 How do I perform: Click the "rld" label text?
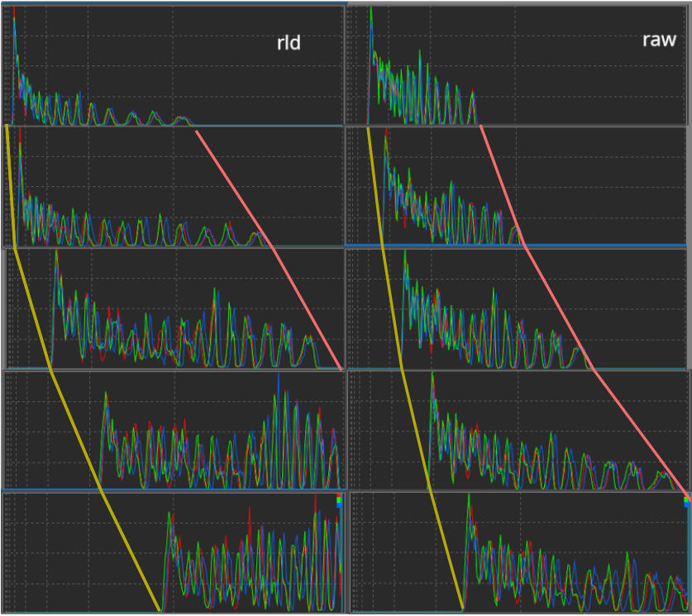coord(289,43)
